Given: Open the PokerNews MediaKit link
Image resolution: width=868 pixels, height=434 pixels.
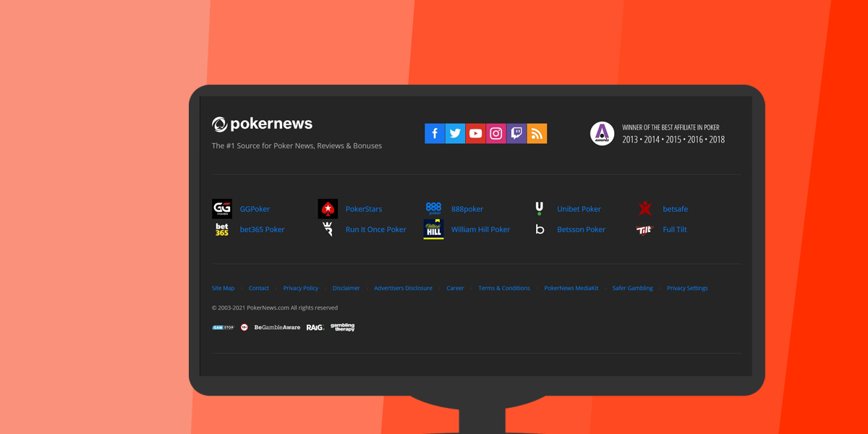Looking at the screenshot, I should pyautogui.click(x=571, y=288).
